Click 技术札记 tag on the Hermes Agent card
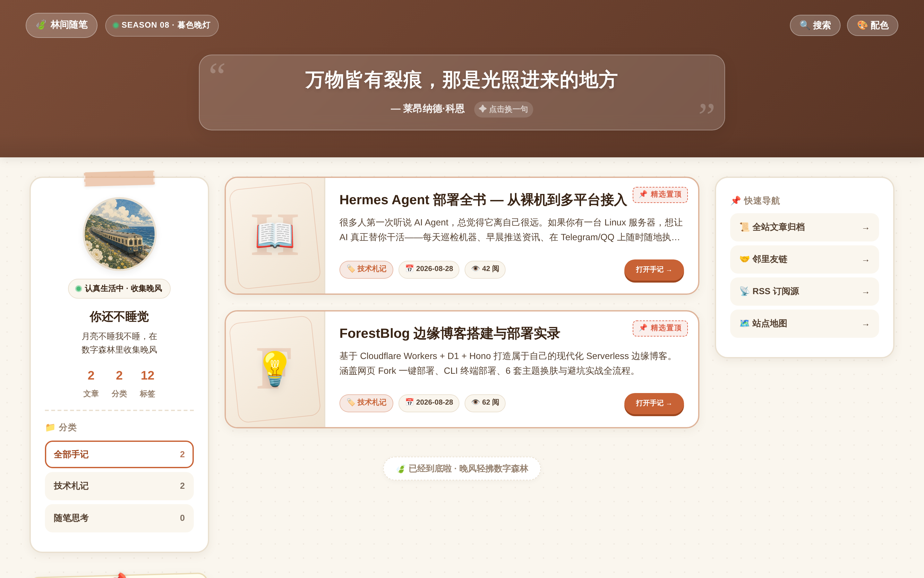 [x=366, y=269]
